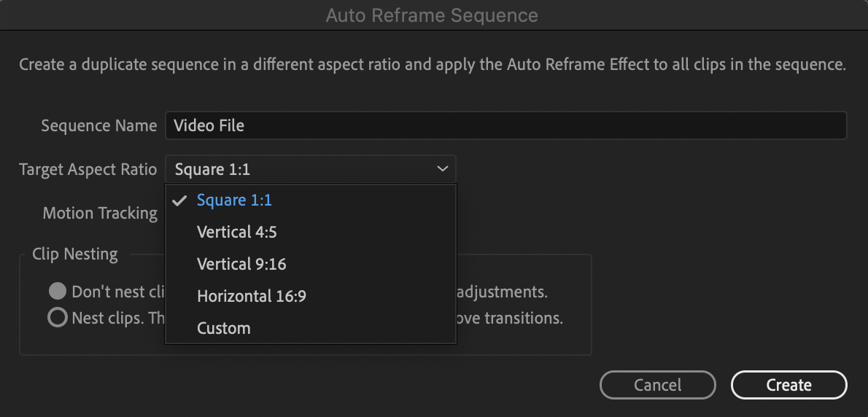Open the Target Aspect Ratio dropdown
Image resolution: width=868 pixels, height=417 pixels.
click(310, 169)
